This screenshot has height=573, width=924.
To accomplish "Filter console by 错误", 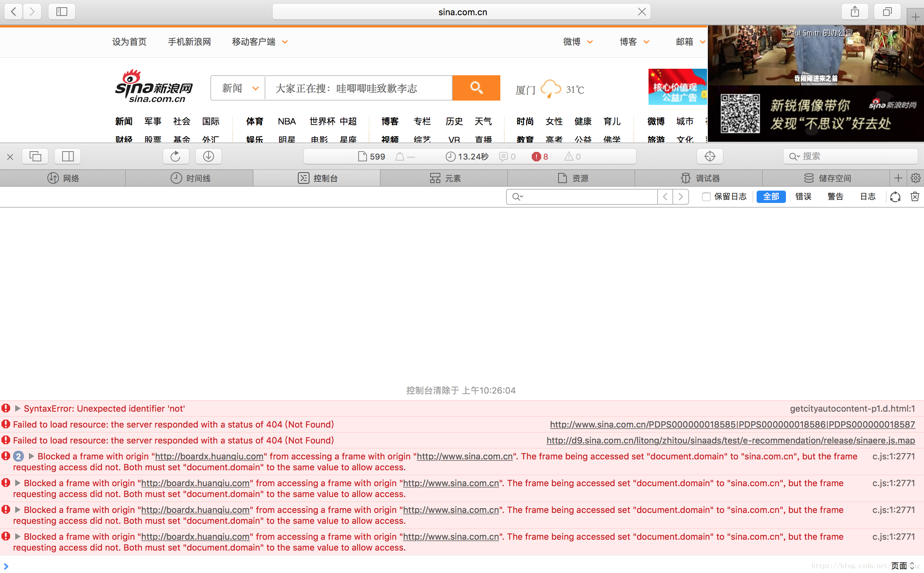I will tap(803, 197).
